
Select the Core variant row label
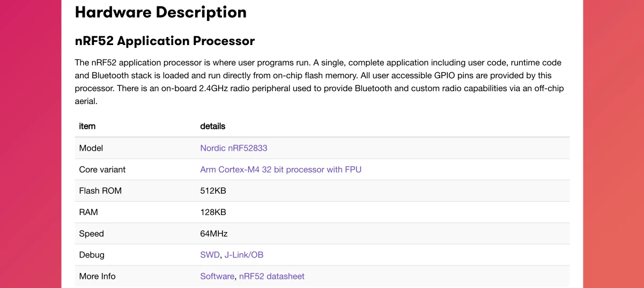pyautogui.click(x=102, y=169)
